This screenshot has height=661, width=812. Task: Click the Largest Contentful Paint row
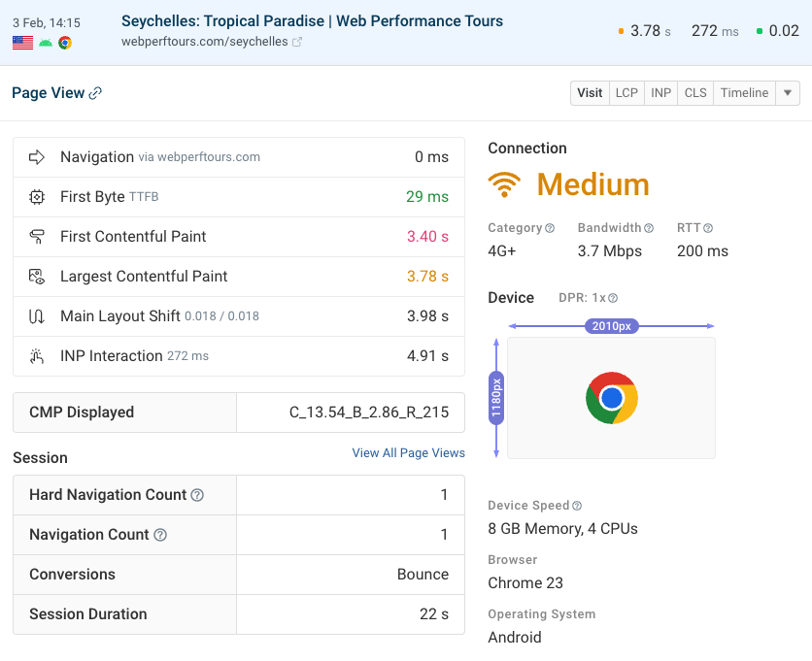238,277
